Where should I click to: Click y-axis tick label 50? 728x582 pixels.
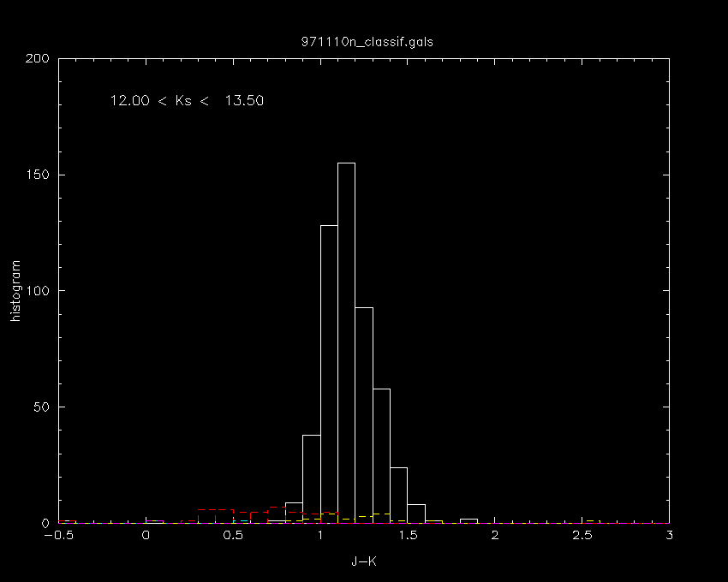[x=42, y=407]
